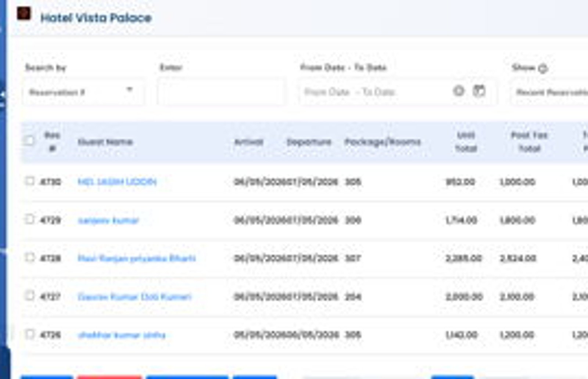Click post tax total 1,000.00 in row 4730
The height and width of the screenshot is (379, 588).
click(x=517, y=182)
